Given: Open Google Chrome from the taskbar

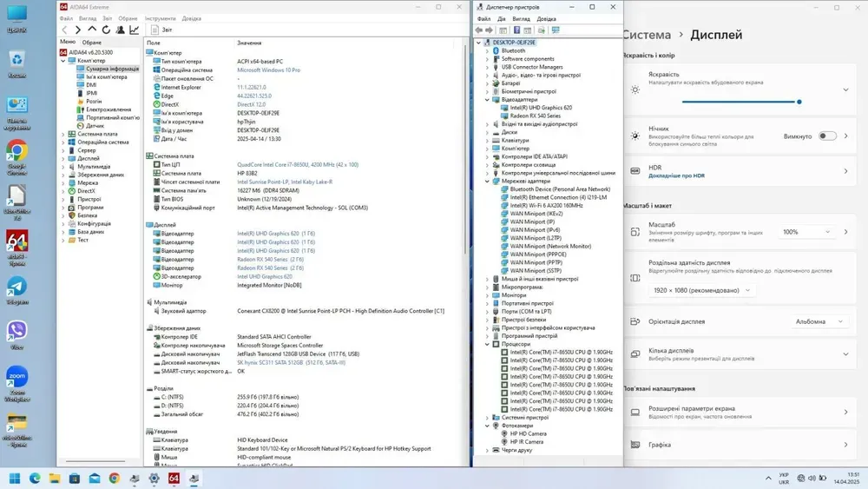Looking at the screenshot, I should 114,479.
